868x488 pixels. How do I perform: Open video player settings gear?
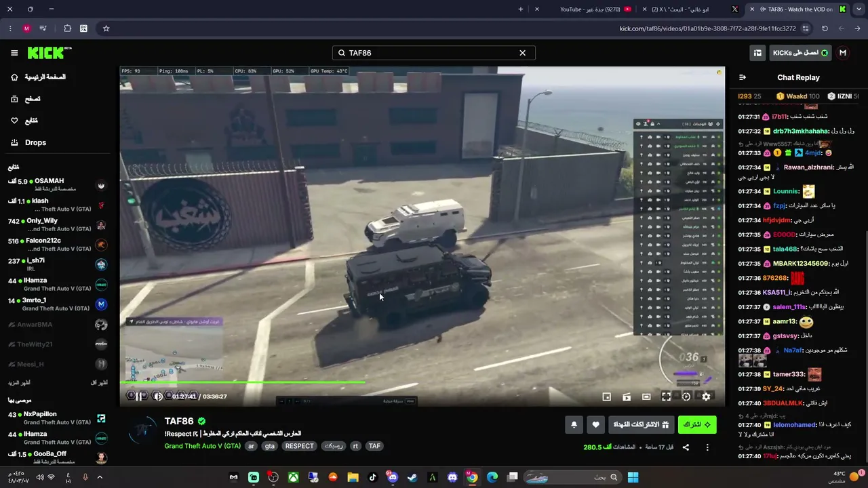pos(706,396)
